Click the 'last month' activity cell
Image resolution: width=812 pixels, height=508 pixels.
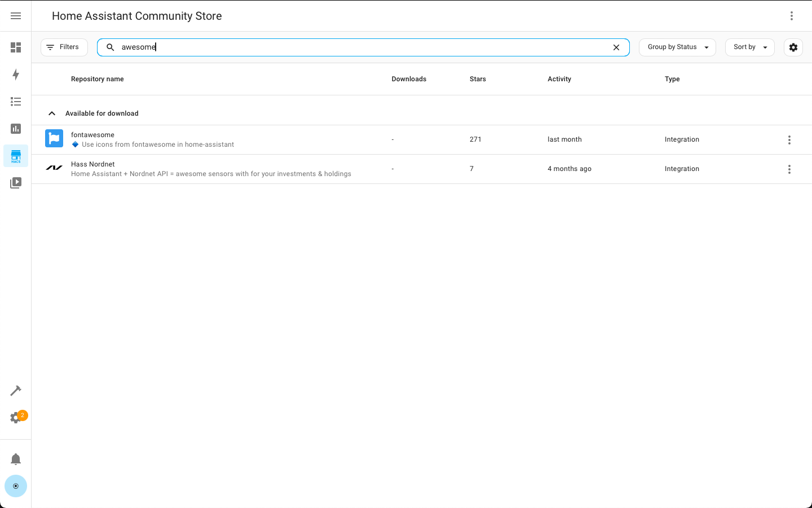point(564,139)
